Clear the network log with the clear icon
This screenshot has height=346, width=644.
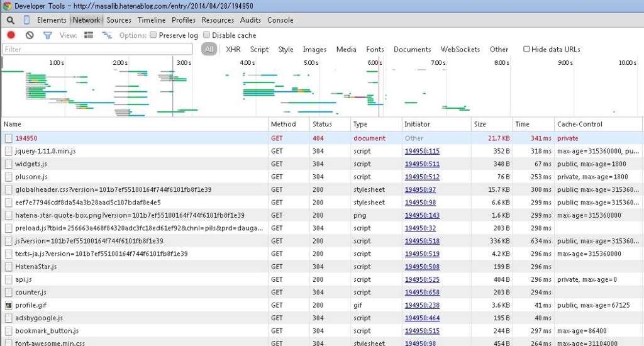30,35
